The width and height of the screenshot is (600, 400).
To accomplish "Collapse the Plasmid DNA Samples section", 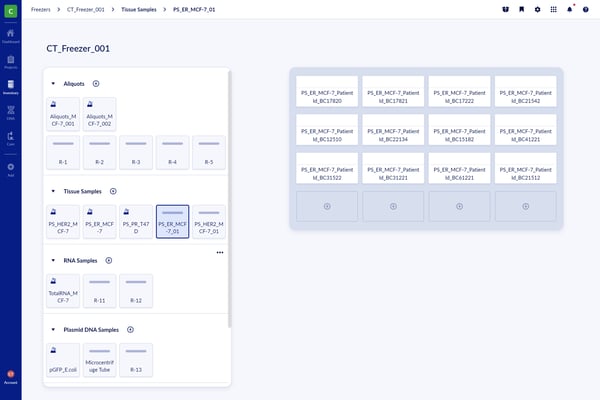I will click(x=53, y=329).
